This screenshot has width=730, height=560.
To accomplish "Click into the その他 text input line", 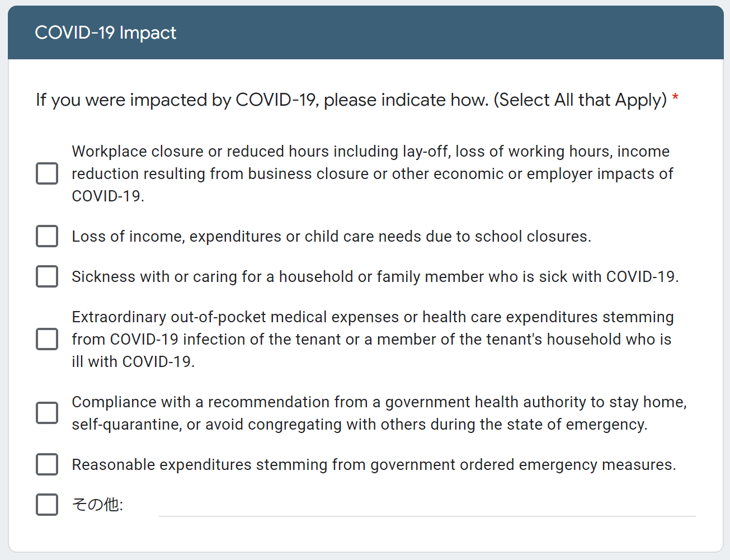I will coord(427,506).
